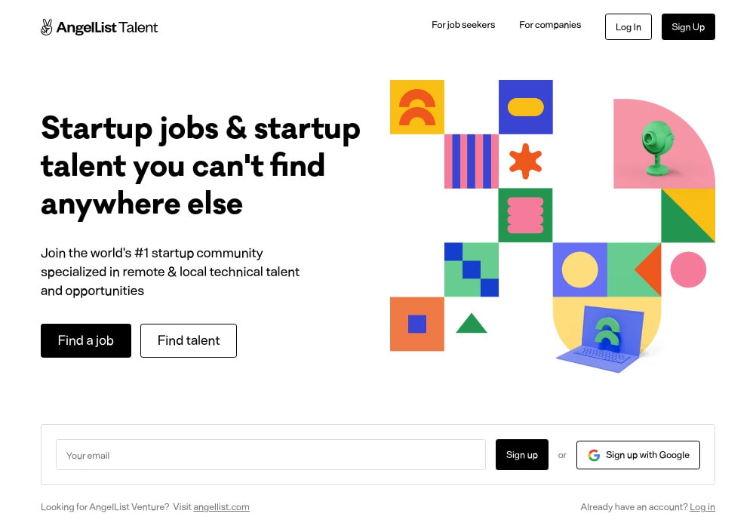Click the green triangle shape
Viewport: 756px width, 532px height.
point(472,324)
